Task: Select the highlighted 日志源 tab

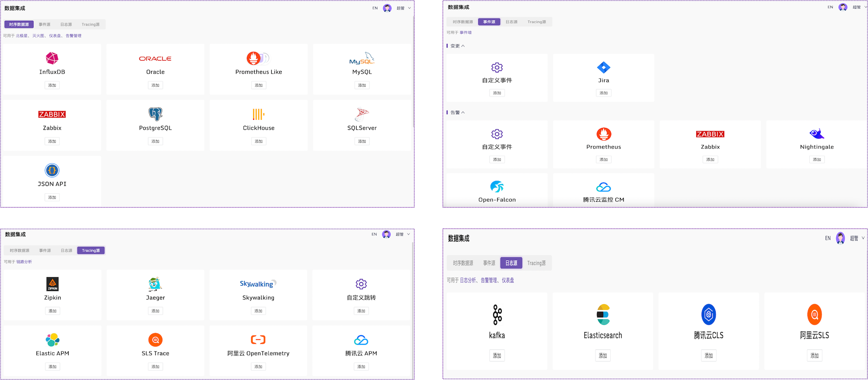Action: tap(511, 263)
